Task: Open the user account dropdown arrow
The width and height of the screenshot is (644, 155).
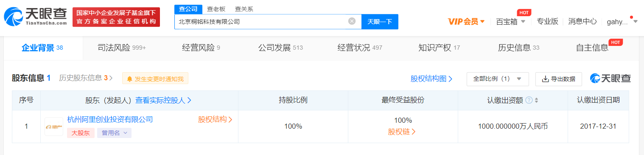Action: pyautogui.click(x=635, y=22)
